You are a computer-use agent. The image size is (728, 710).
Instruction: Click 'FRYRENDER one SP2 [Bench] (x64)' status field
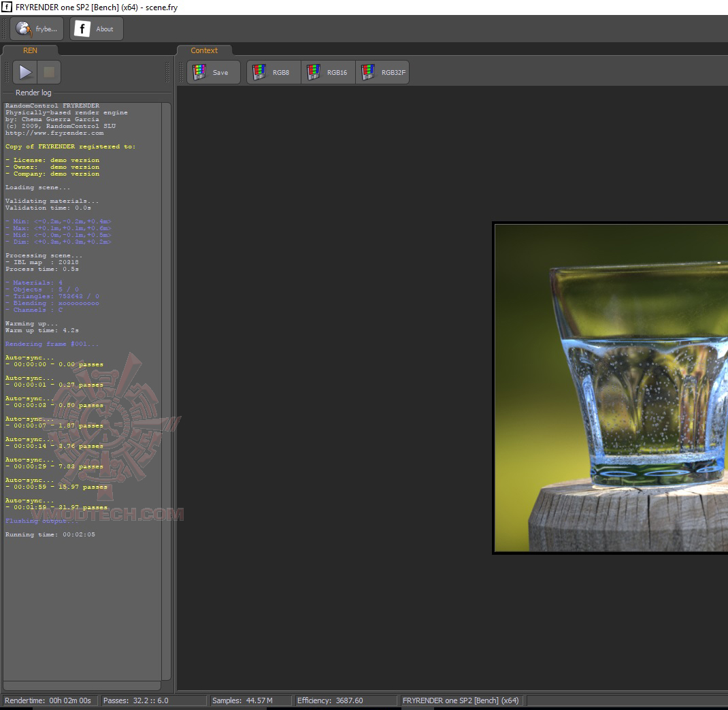461,700
